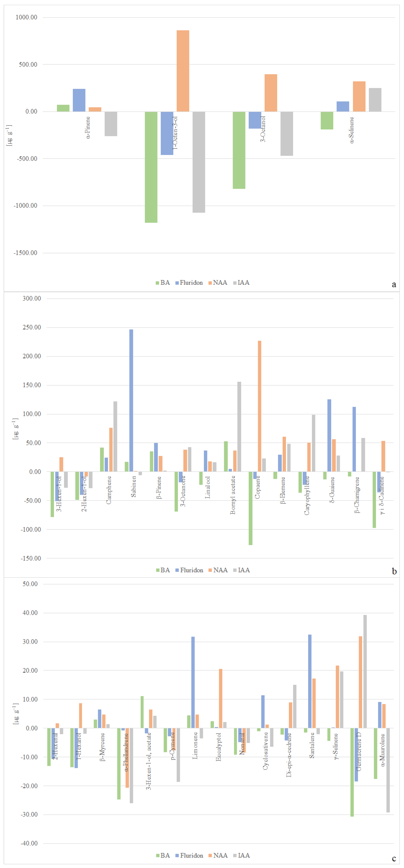Click the IAA legend swatch in chart c
Image resolution: width=404 pixels, height=868 pixels.
235,856
